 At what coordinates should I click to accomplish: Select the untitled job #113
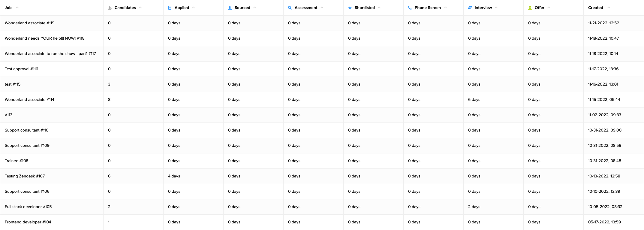coord(9,115)
